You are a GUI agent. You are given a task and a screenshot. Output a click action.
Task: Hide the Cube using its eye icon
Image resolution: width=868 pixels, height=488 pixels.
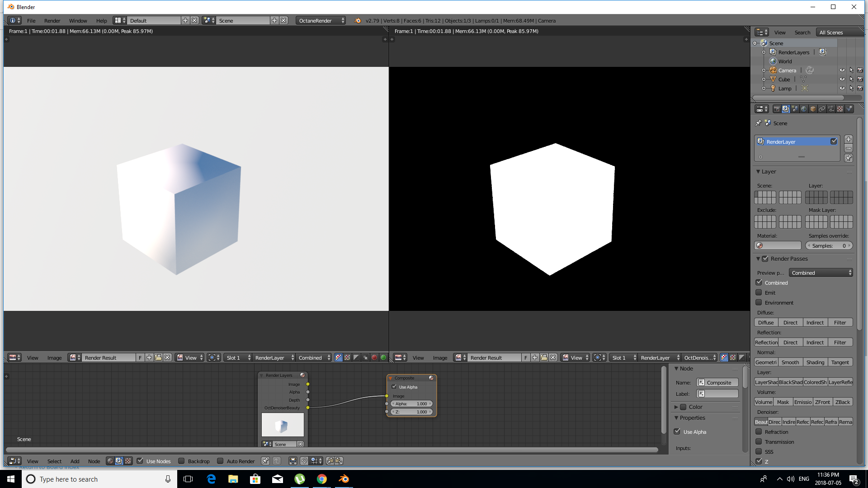coord(842,79)
